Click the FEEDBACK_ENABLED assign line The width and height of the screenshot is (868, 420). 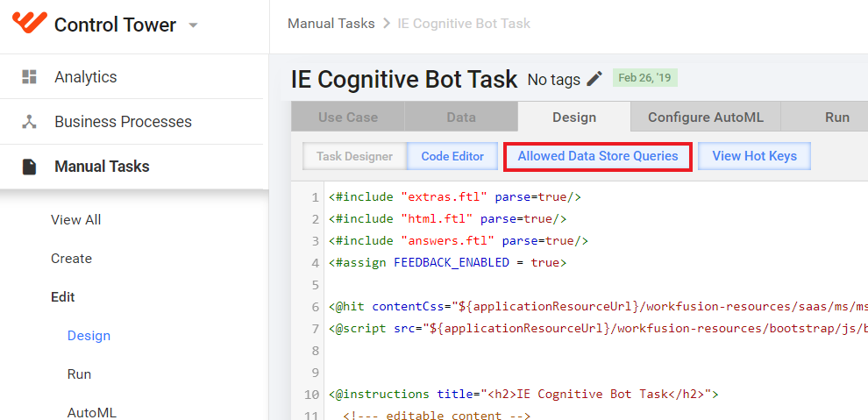pyautogui.click(x=447, y=263)
